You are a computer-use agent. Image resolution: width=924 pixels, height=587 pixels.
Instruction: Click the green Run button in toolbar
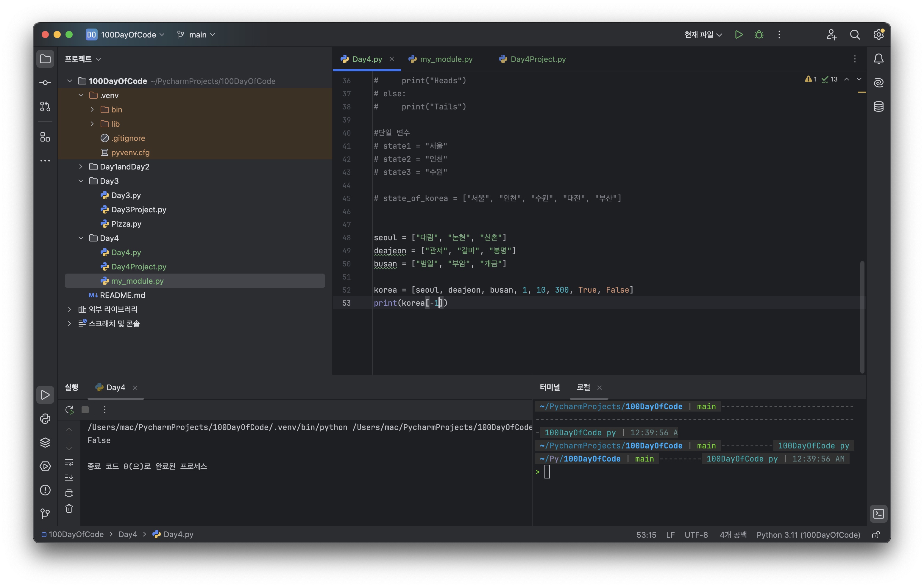738,34
